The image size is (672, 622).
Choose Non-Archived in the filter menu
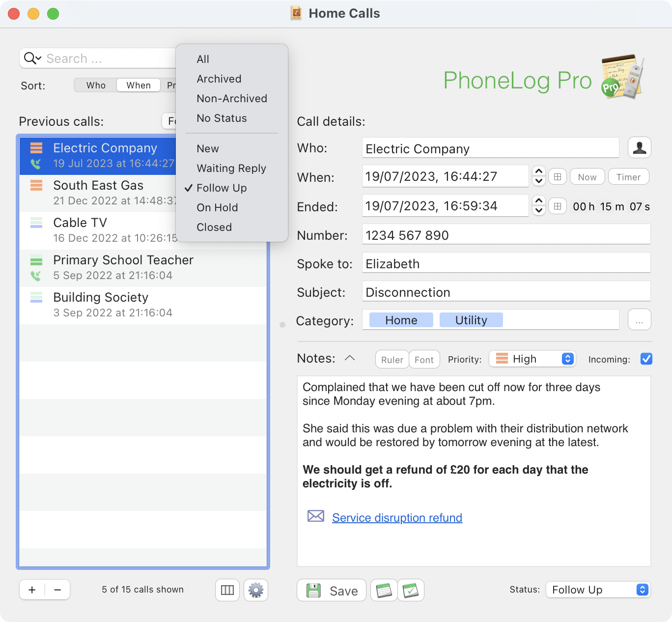pyautogui.click(x=232, y=98)
